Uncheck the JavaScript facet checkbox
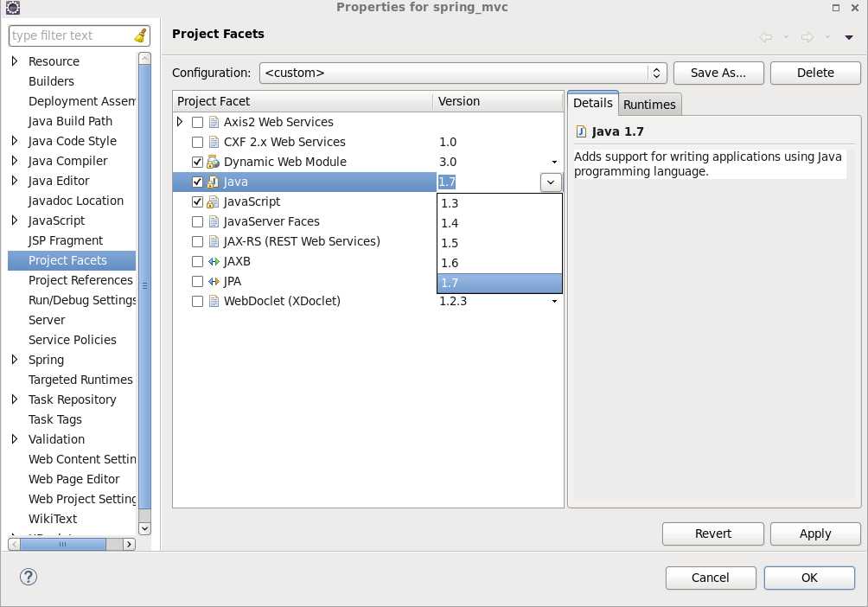The height and width of the screenshot is (607, 868). (x=197, y=201)
